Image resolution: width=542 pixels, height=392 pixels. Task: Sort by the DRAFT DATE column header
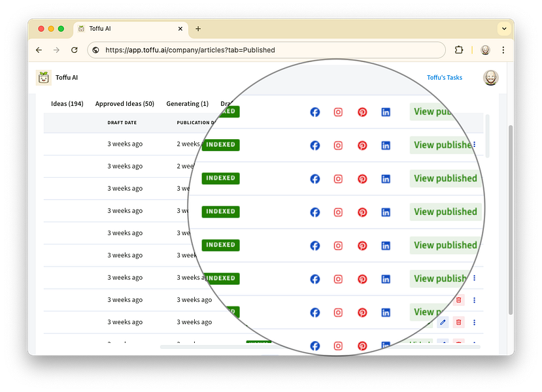122,123
